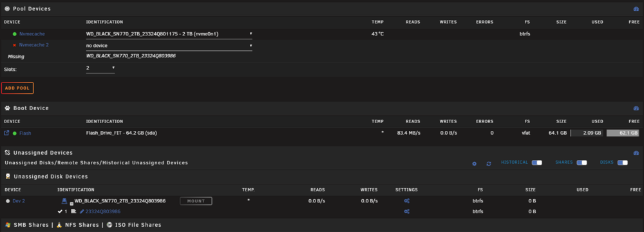
Task: Click the checkmark icon on partition 1 row
Action: pyautogui.click(x=61, y=211)
